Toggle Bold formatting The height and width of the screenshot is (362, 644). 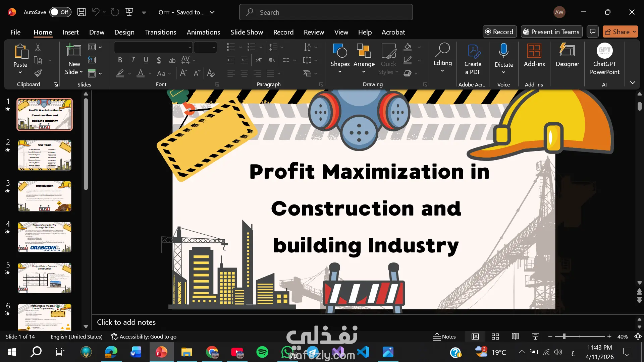click(120, 60)
